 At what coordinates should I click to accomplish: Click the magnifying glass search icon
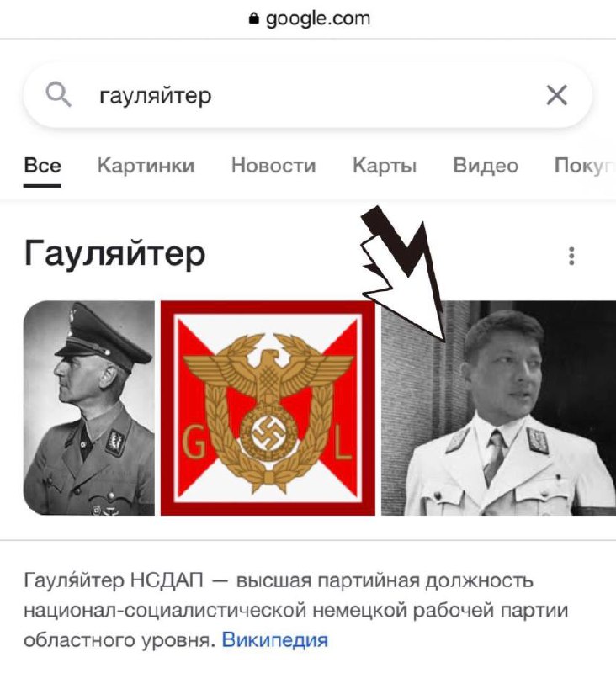(x=58, y=95)
